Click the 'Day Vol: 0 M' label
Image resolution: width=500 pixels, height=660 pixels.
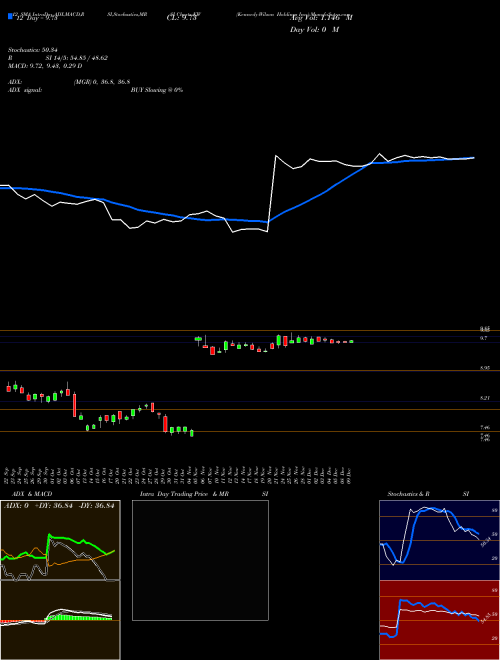pos(314,29)
